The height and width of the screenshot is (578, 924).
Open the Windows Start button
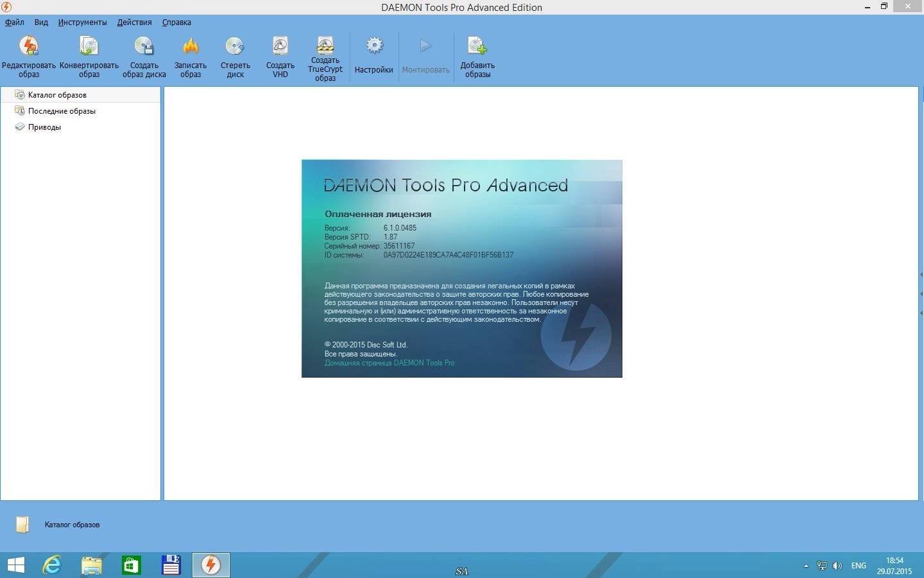pyautogui.click(x=15, y=565)
